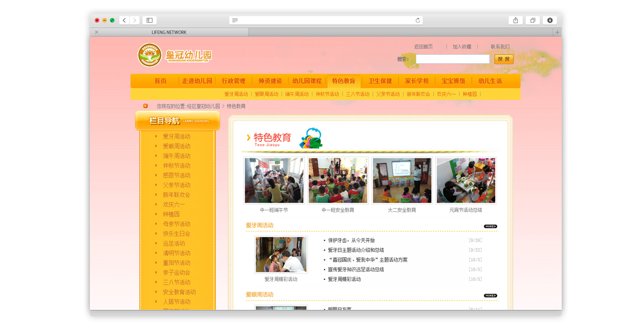The image size is (644, 333).
Task: Reload the page with the refresh icon
Action: tap(418, 20)
